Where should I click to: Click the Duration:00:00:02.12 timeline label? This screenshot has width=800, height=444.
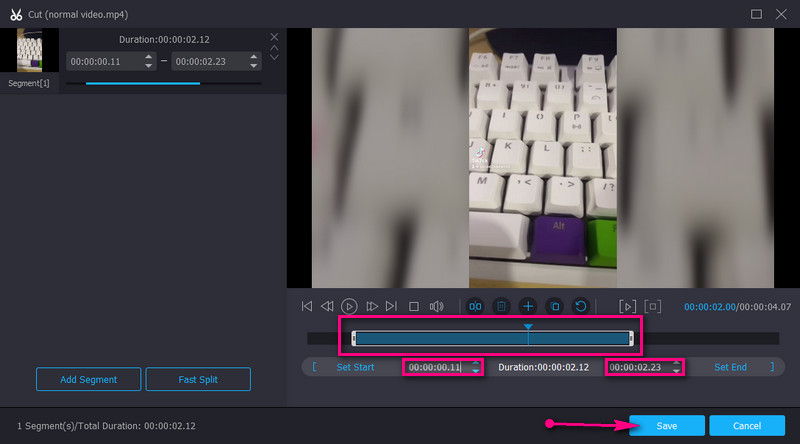coord(543,367)
